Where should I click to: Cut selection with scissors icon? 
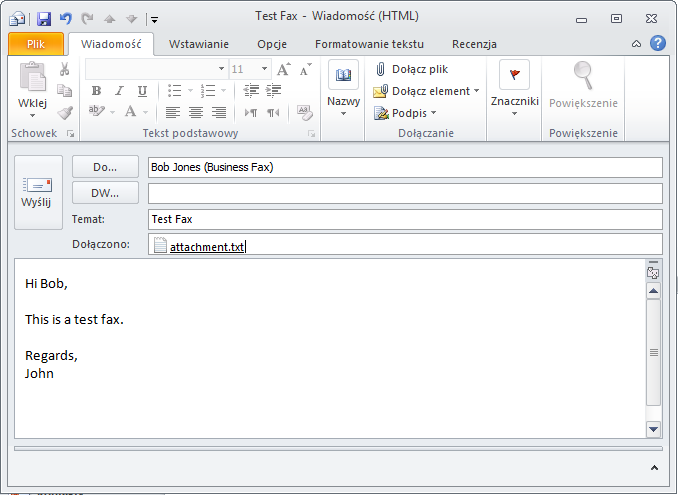(x=64, y=69)
